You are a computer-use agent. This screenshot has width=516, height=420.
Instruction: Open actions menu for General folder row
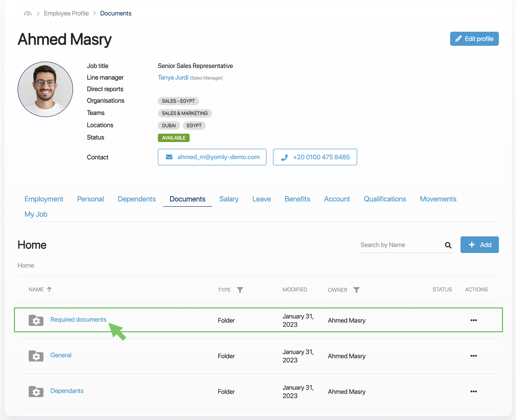pos(473,356)
